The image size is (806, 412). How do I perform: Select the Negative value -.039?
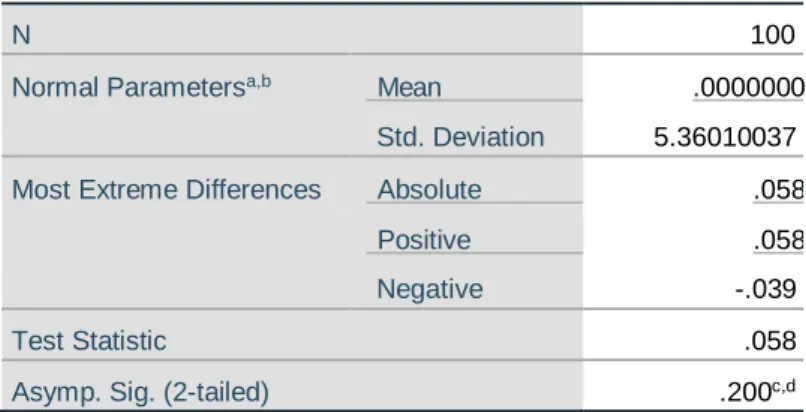[766, 290]
